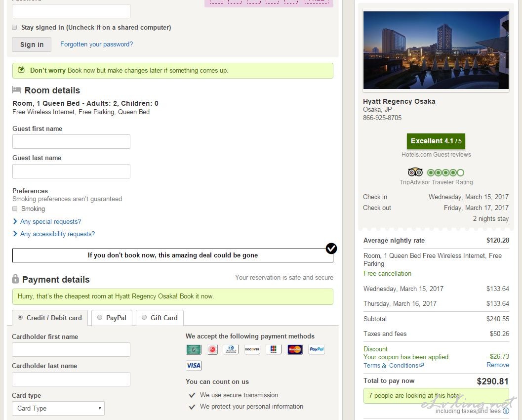Click the Hyatt Regency Osaka hotel photo
The height and width of the screenshot is (420, 522).
coord(436,50)
